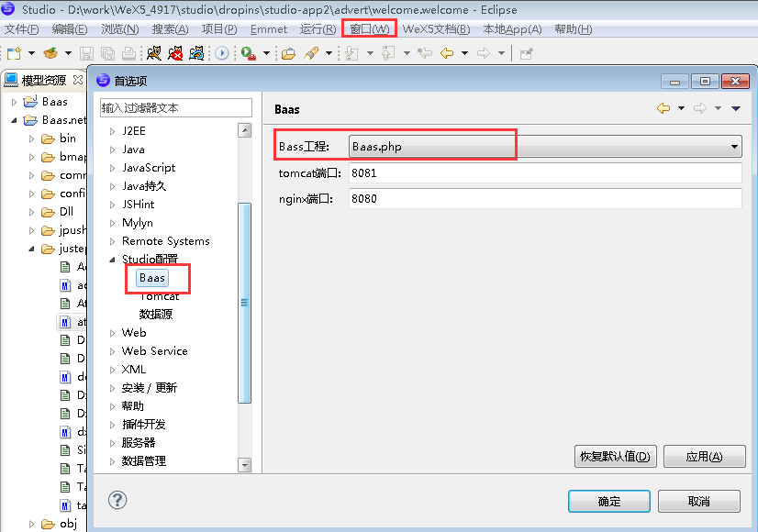Click the 确定 button
758x532 pixels.
[x=609, y=501]
